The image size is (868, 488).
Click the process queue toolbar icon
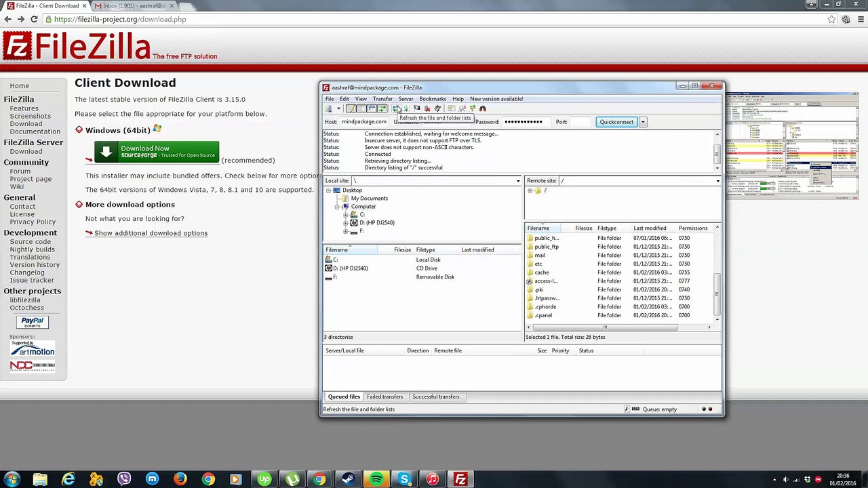(406, 108)
